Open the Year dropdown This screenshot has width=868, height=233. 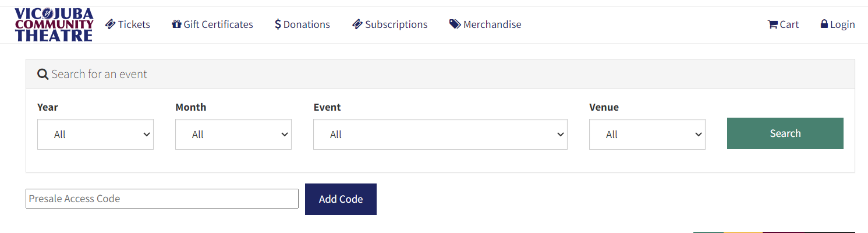pos(95,134)
